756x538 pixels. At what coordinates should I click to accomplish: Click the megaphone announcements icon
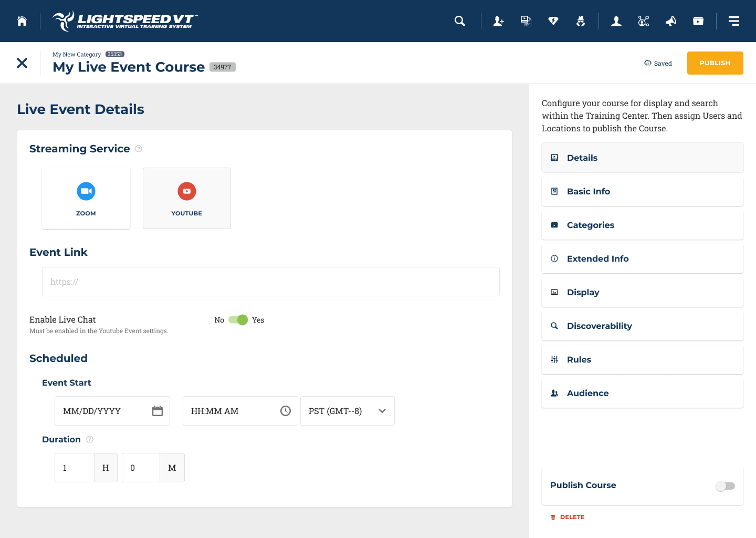point(671,21)
